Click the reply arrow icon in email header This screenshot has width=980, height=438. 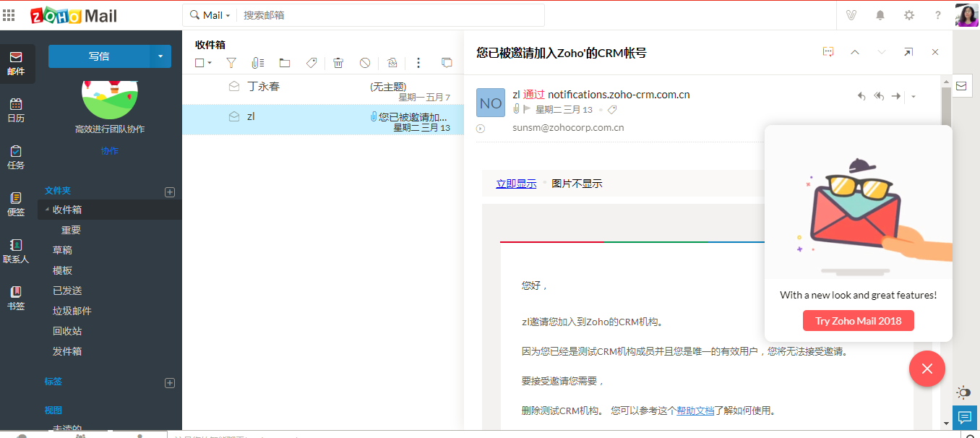[x=861, y=96]
